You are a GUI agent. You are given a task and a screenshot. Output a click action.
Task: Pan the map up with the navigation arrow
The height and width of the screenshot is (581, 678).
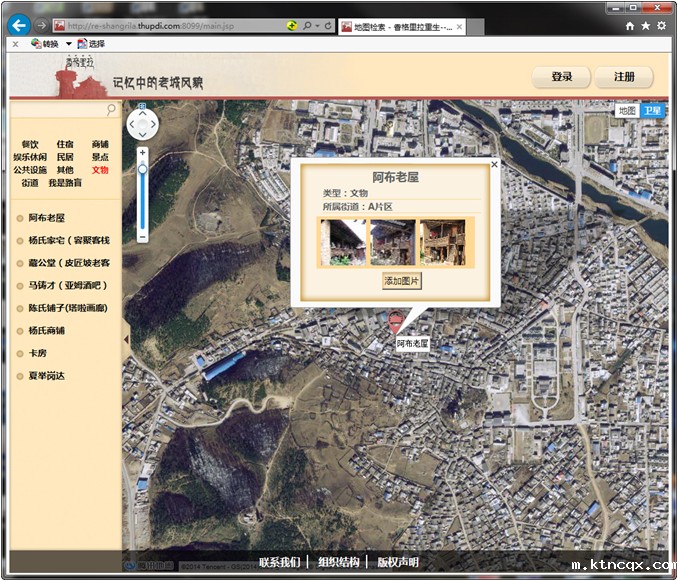[142, 113]
